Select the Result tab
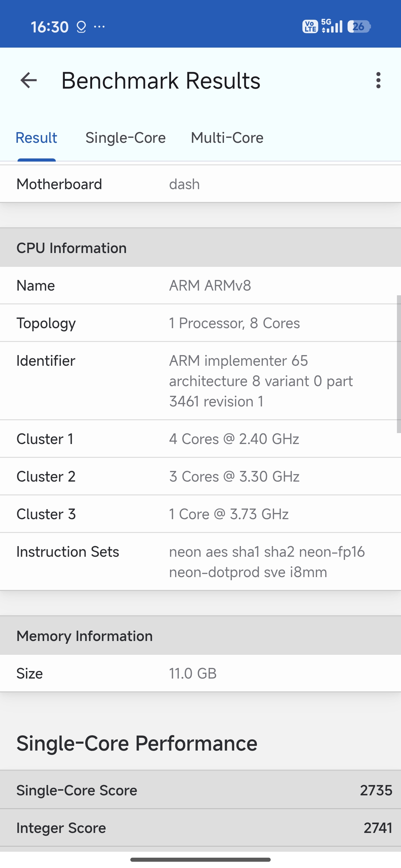 tap(36, 138)
